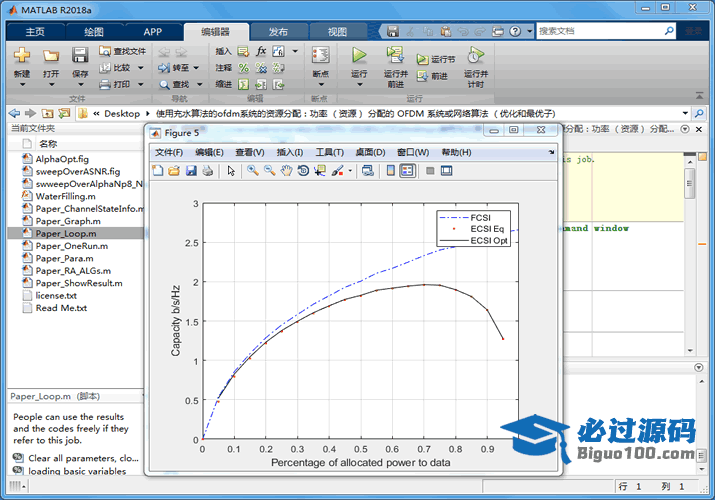This screenshot has width=715, height=500.
Task: Click the Data Cursor tool icon
Action: click(320, 171)
